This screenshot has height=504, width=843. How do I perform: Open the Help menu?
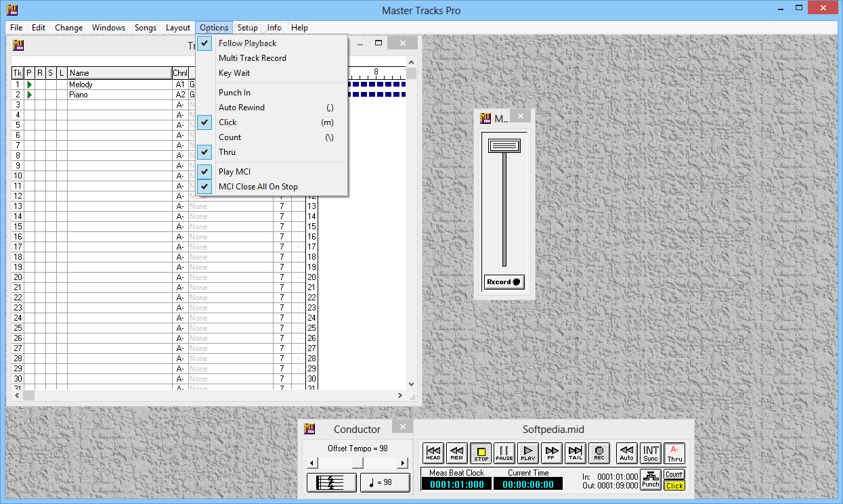click(299, 28)
